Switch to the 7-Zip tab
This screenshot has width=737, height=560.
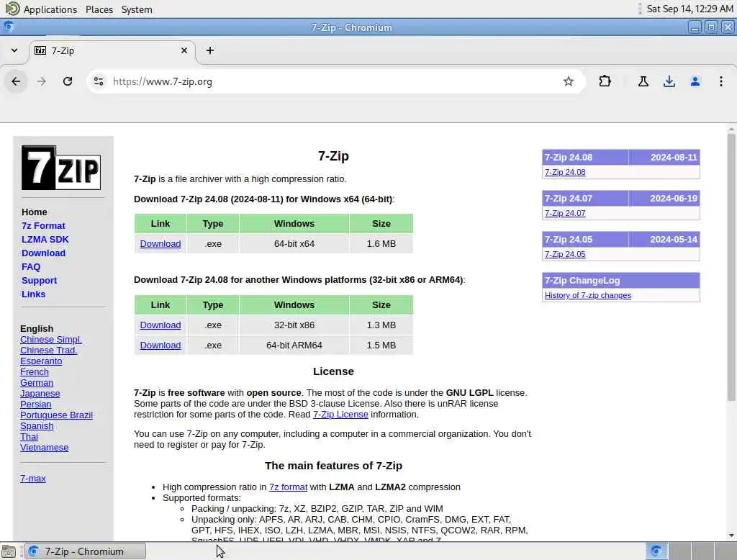[111, 50]
